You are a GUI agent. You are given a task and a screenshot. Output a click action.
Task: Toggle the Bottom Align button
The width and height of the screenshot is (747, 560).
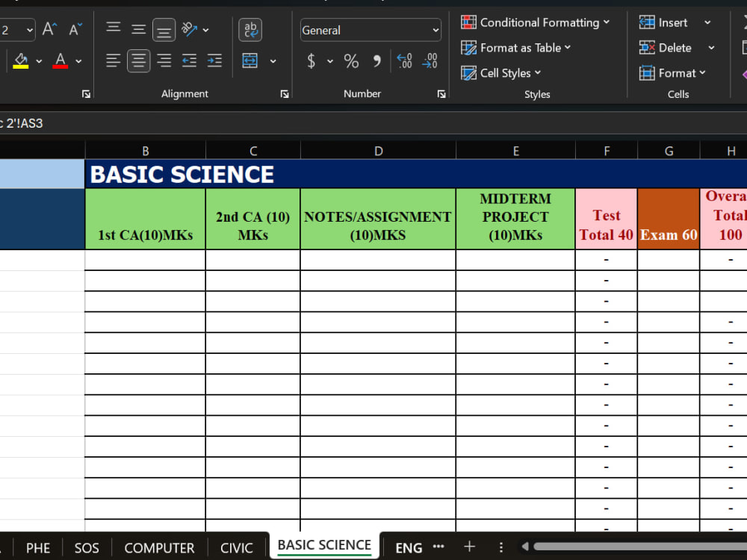(x=164, y=30)
